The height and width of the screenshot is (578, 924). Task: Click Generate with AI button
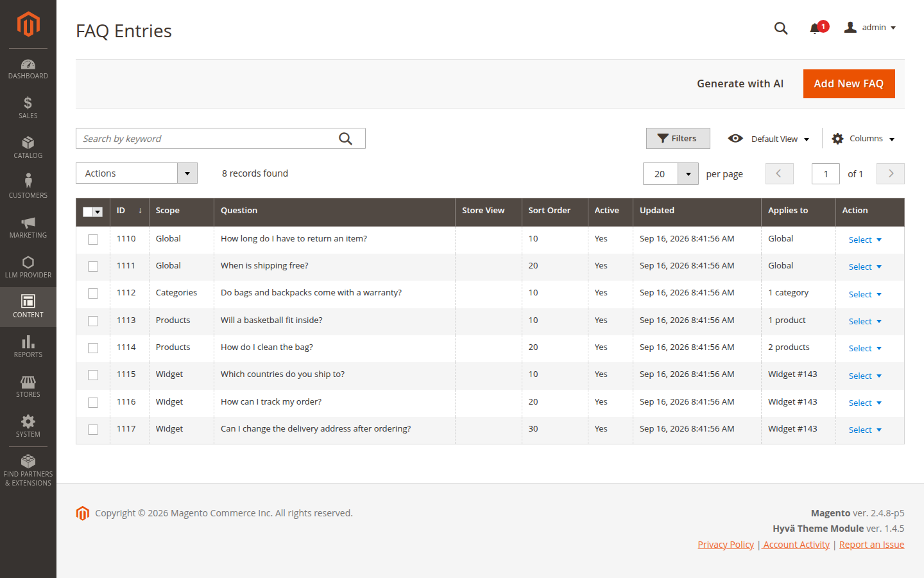(x=740, y=84)
